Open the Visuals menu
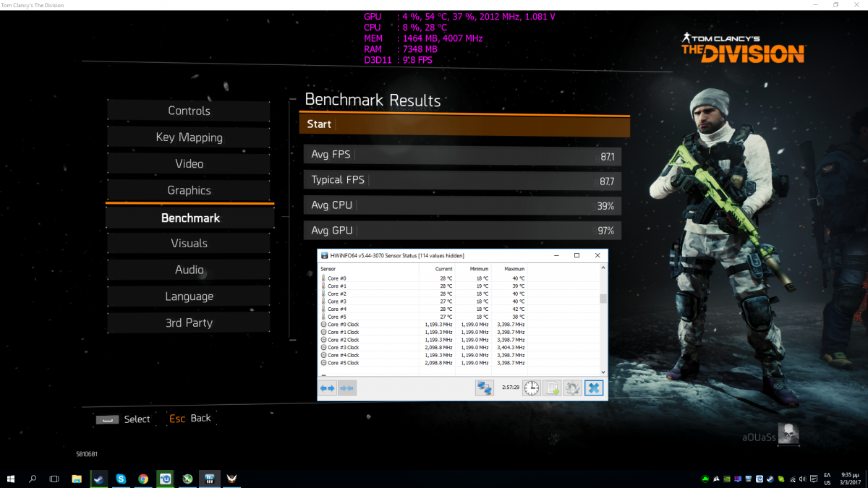 [x=189, y=244]
